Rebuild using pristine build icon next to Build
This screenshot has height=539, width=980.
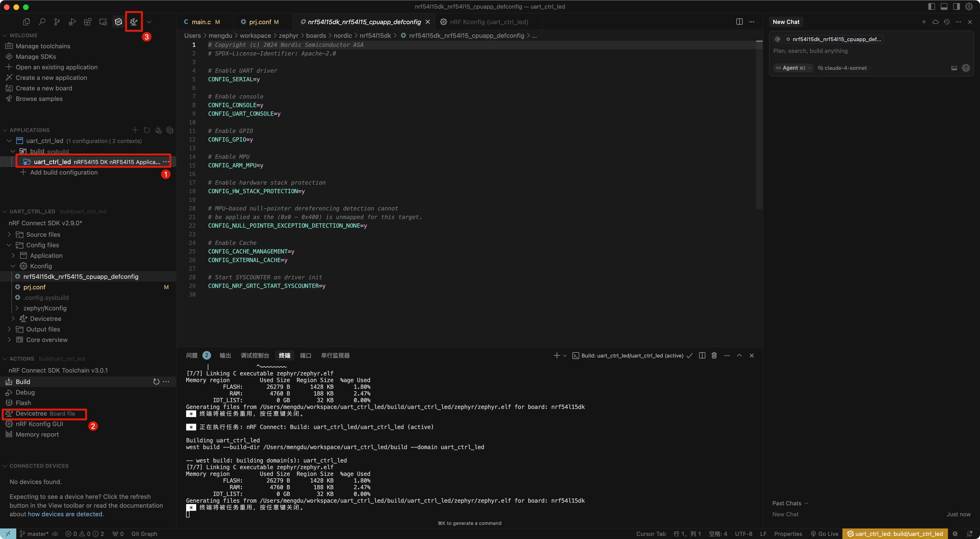(156, 382)
